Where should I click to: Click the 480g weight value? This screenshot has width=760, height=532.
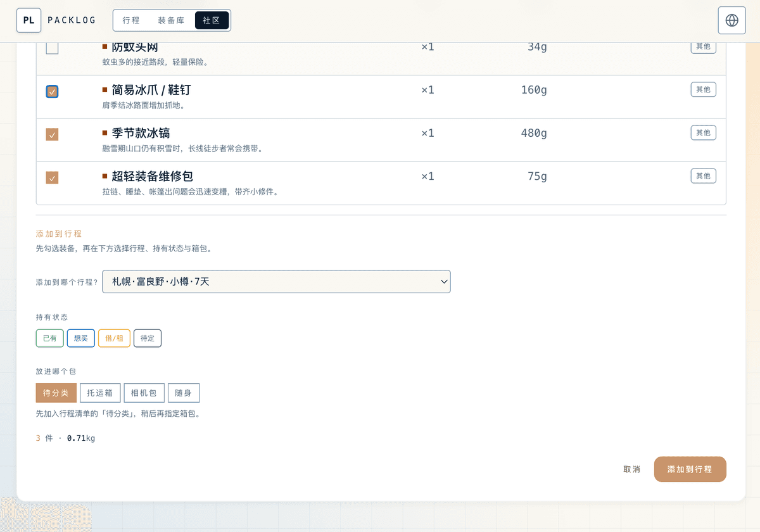pyautogui.click(x=534, y=133)
